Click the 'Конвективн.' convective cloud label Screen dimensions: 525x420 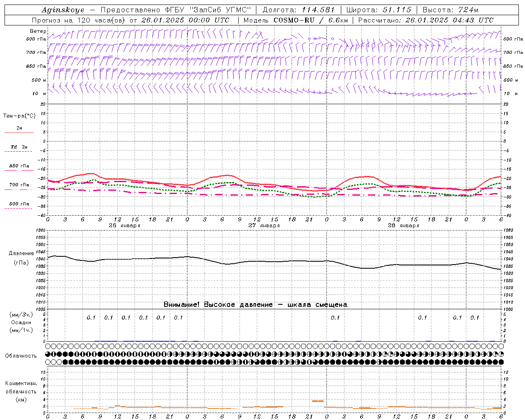pos(21,383)
